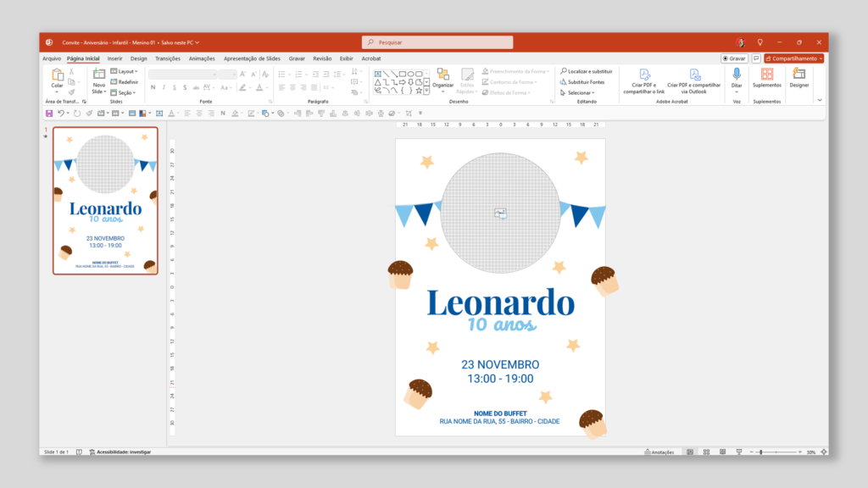
Task: Toggle bold formatting with the N icon
Action: (x=152, y=87)
